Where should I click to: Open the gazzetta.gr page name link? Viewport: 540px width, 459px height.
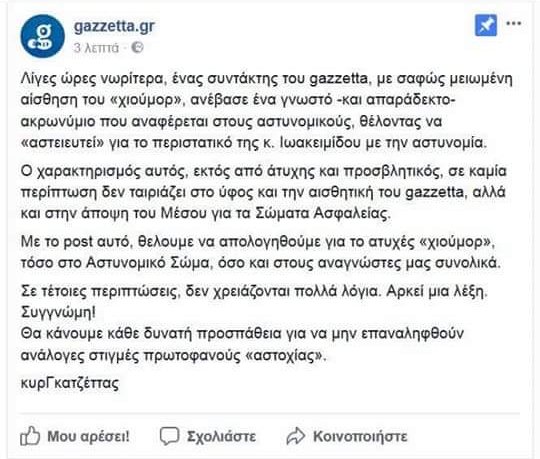114,27
